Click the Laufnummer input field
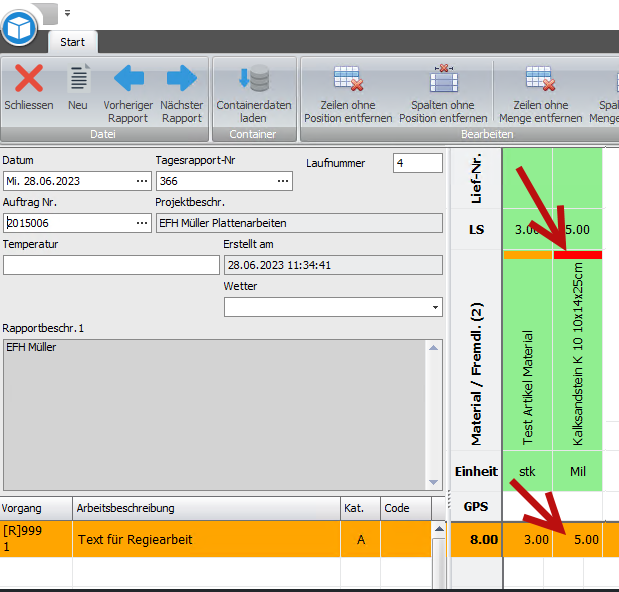Viewport: 619px width, 592px height. 417,163
